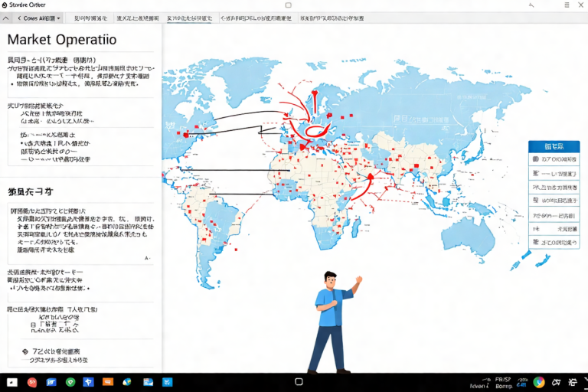Click the pencil icon near the top right
This screenshot has height=392, width=588.
point(531,5)
